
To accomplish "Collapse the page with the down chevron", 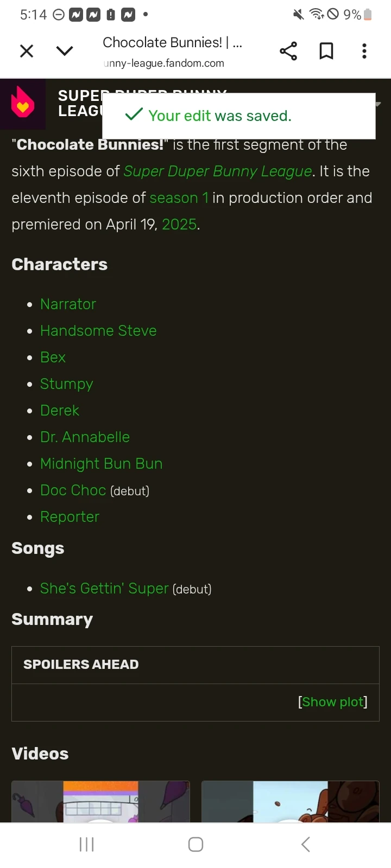I will tap(65, 50).
